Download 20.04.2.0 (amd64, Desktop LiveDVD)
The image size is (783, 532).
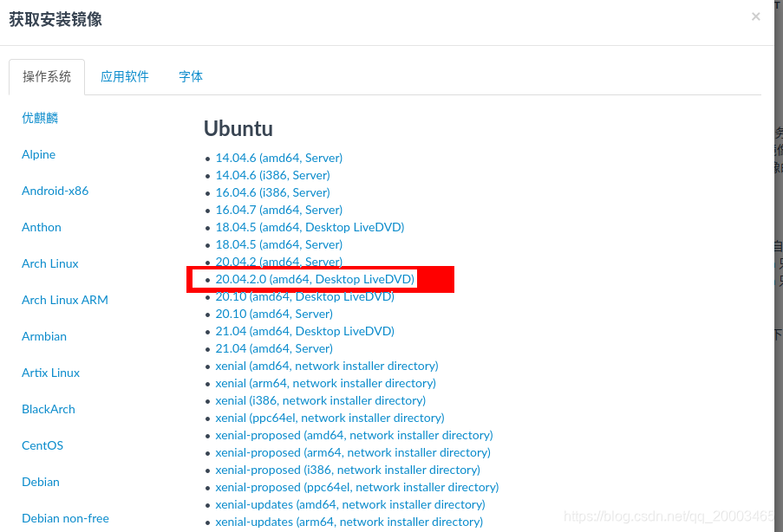(x=315, y=280)
